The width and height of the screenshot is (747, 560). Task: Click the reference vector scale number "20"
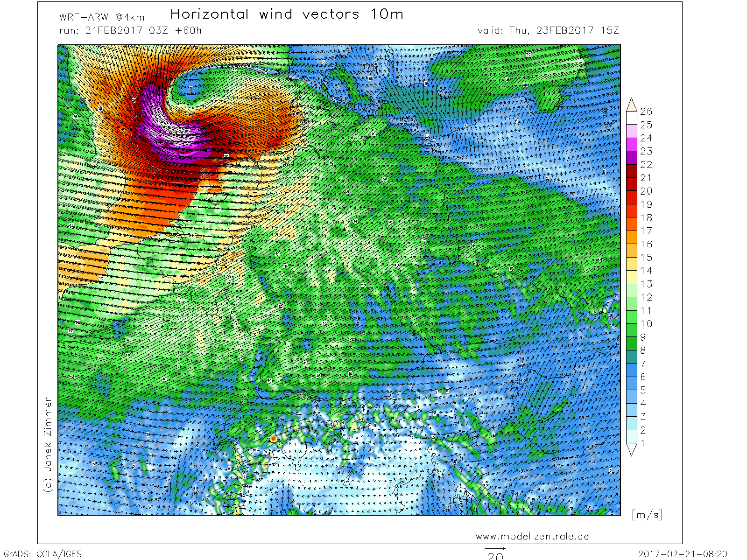point(495,556)
